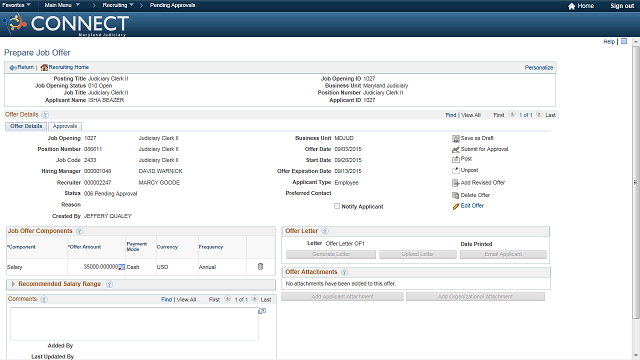
Task: Click the Post offer icon
Action: (x=456, y=159)
